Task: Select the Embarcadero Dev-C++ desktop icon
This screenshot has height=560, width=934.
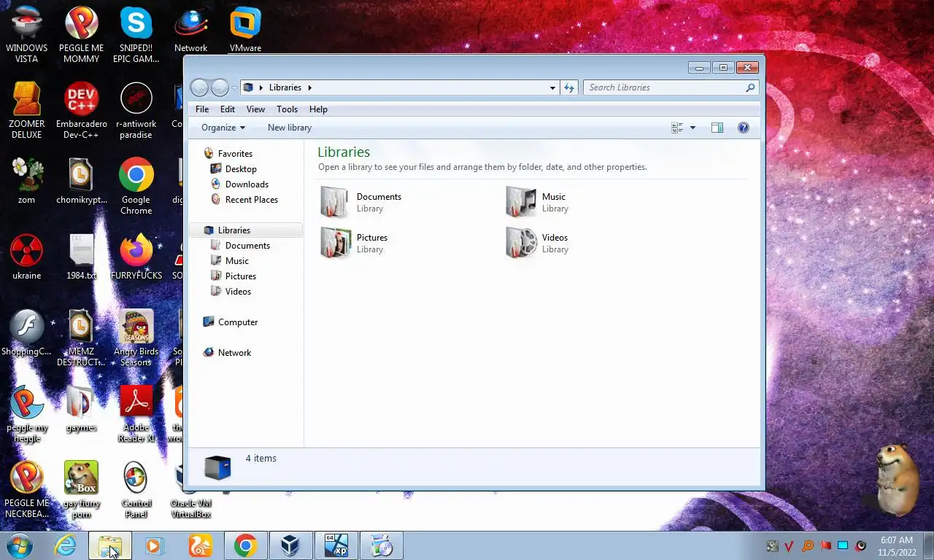Action: pos(82,110)
